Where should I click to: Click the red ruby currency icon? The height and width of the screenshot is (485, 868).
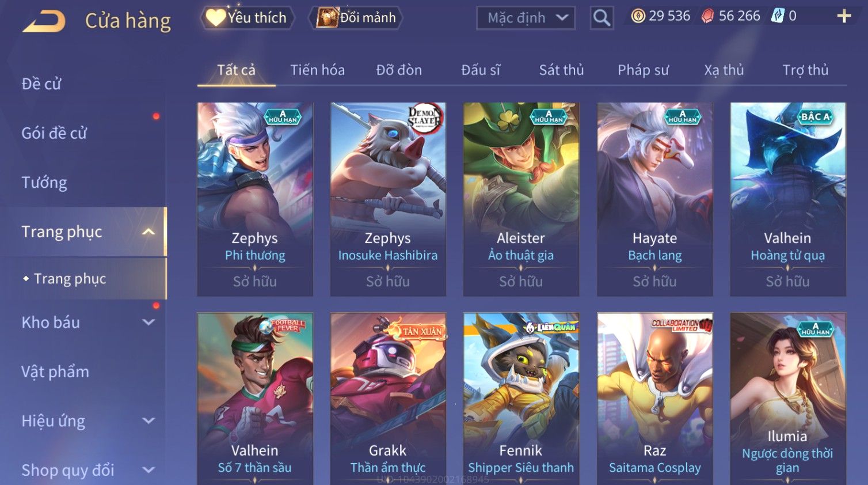tap(707, 16)
